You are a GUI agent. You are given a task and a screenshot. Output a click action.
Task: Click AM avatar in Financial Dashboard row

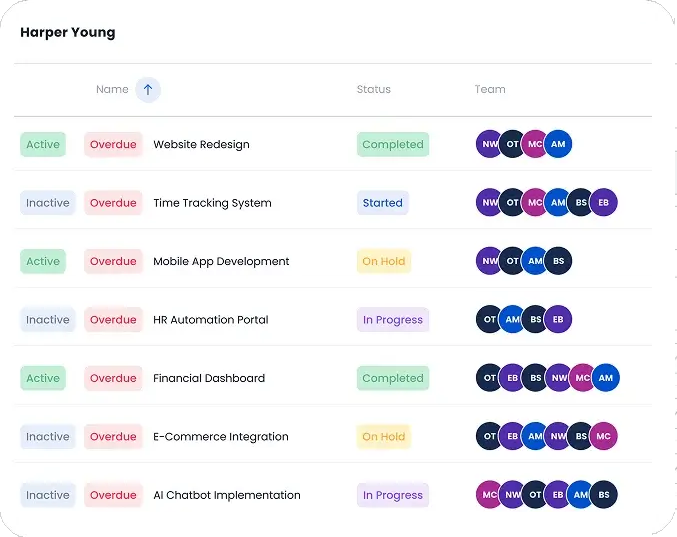606,378
